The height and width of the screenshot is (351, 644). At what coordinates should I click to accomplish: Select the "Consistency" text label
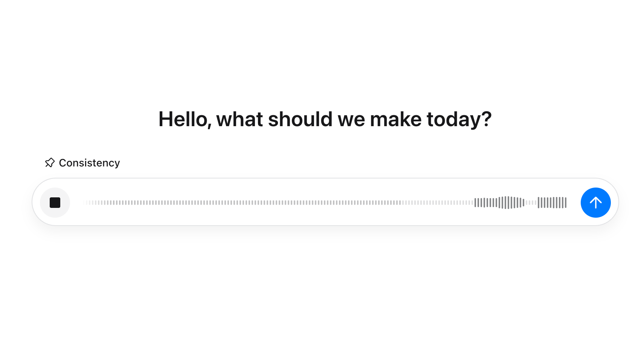click(89, 163)
